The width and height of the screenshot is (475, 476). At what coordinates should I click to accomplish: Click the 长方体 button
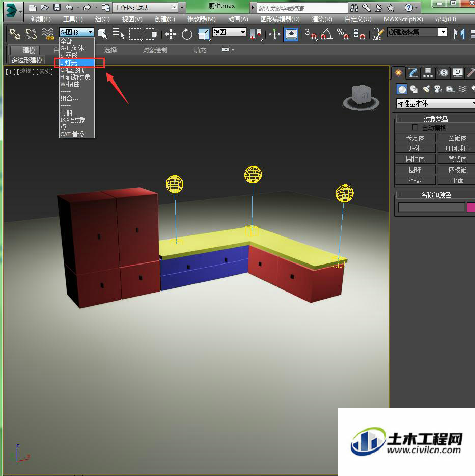click(x=415, y=138)
